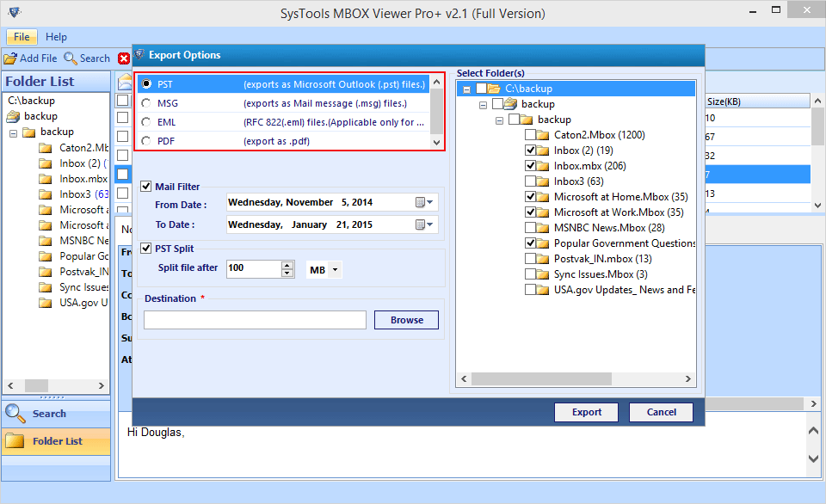Click the backup mailbox icon in the Folder List
This screenshot has width=826, height=504.
click(13, 116)
